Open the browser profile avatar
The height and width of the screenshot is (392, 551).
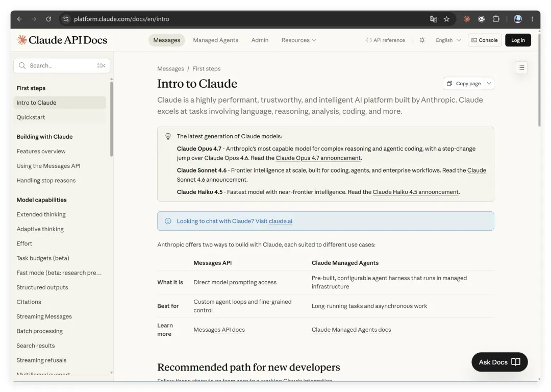coord(518,19)
